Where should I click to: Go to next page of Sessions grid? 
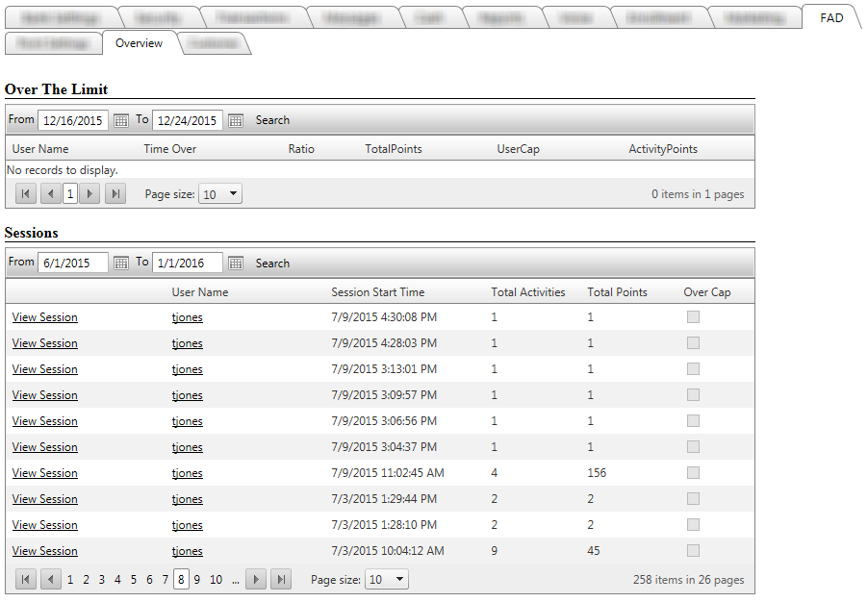[x=256, y=579]
